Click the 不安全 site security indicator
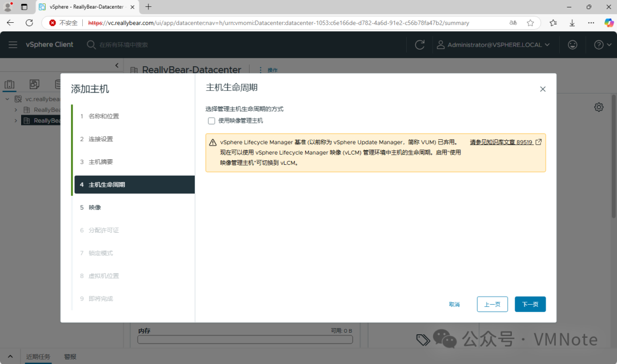 [63, 23]
